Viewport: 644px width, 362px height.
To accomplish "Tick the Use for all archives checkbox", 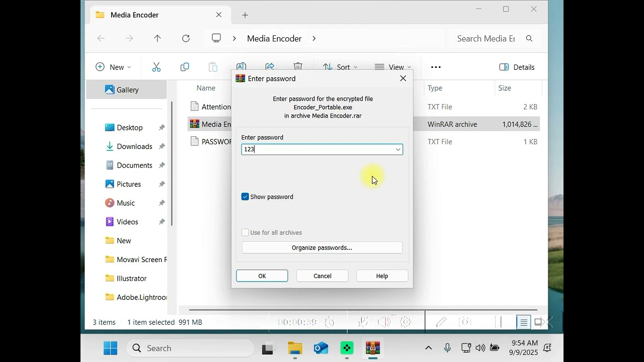I will coord(245,232).
